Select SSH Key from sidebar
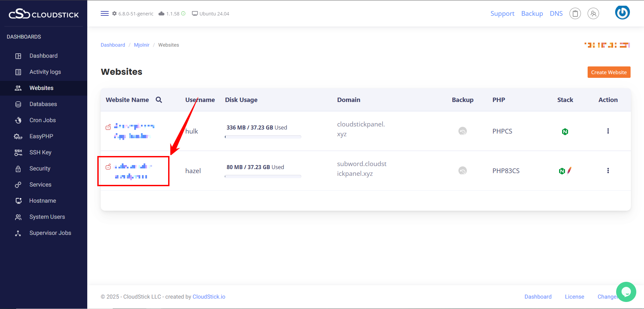 (40, 152)
